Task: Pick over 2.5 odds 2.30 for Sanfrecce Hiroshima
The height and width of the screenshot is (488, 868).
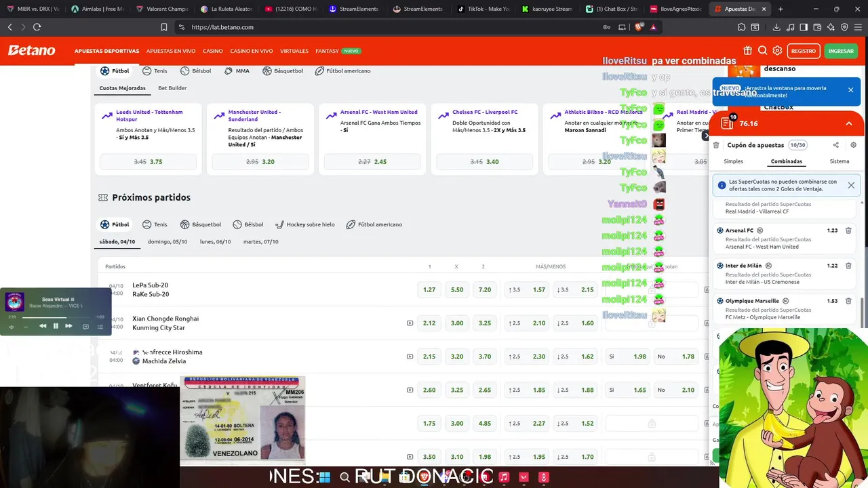Action: coord(527,357)
